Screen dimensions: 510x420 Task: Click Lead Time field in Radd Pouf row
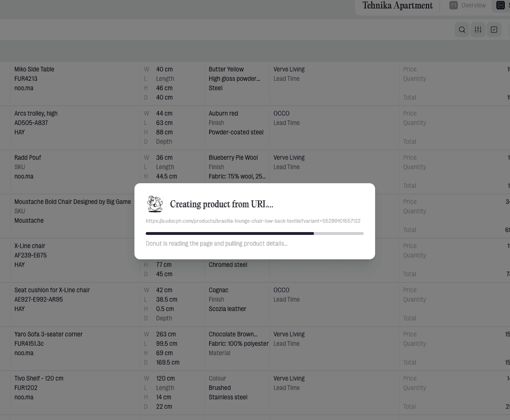tap(287, 167)
